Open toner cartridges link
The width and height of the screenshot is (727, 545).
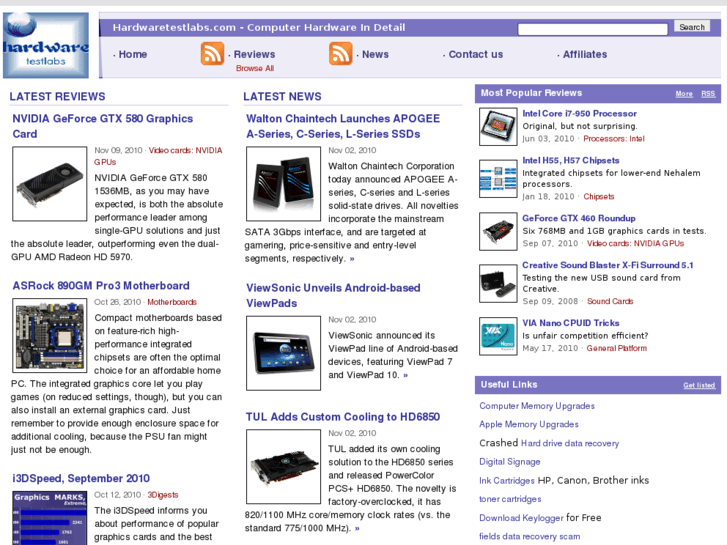coord(510,499)
